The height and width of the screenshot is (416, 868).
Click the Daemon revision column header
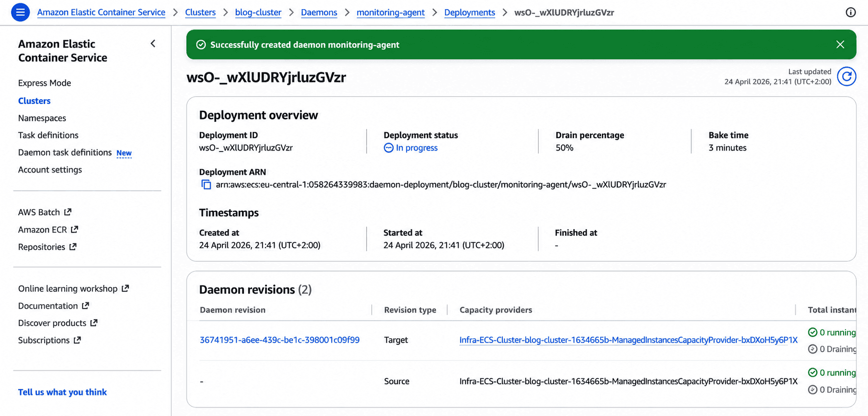(x=232, y=310)
